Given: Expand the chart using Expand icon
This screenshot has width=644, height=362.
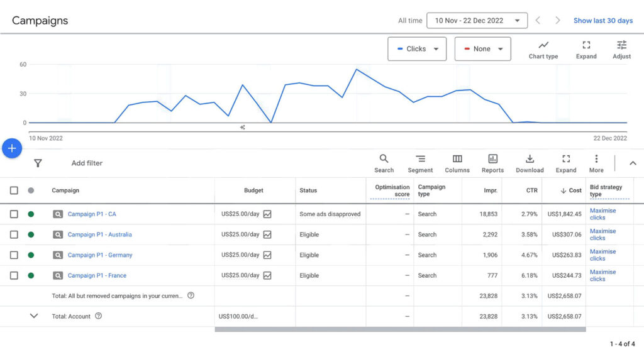Looking at the screenshot, I should point(586,45).
